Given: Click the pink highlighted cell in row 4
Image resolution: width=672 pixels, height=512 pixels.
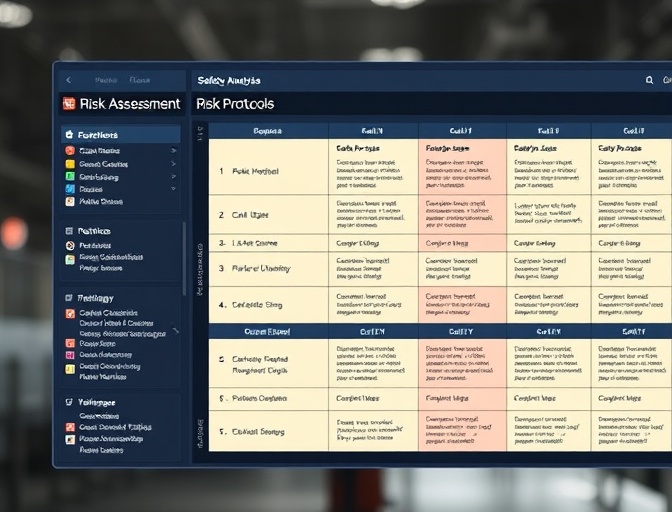Looking at the screenshot, I should click(462, 305).
